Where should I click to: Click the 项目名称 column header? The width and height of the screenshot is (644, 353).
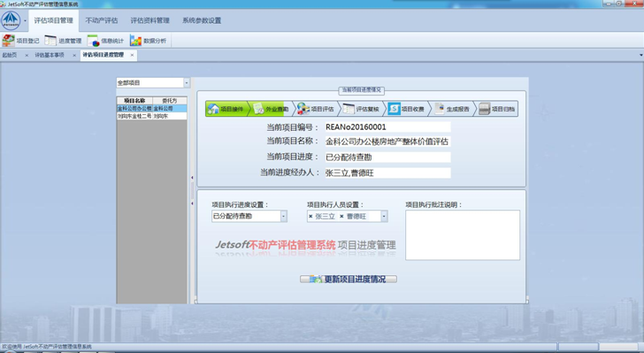(x=134, y=101)
